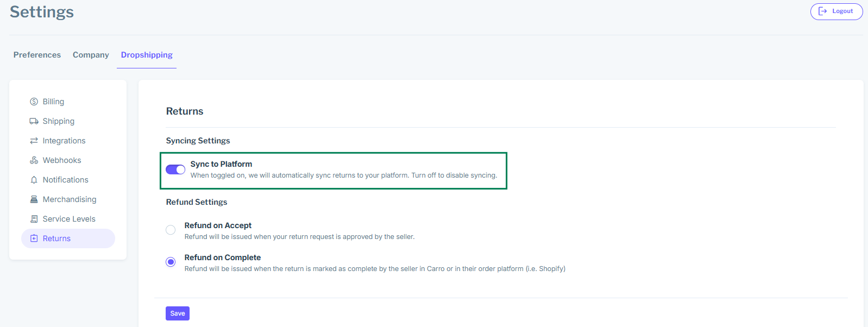Open the Notifications settings text link
The image size is (868, 327).
[x=66, y=180]
